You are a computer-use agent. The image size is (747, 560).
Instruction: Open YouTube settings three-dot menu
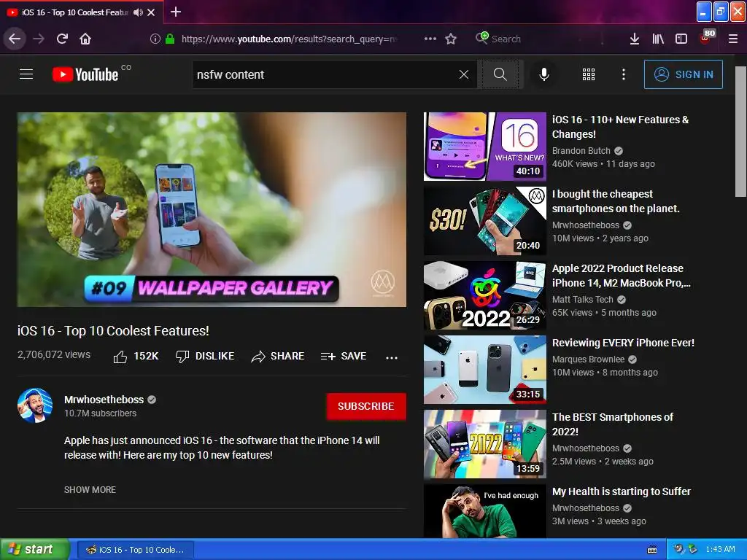pos(624,74)
